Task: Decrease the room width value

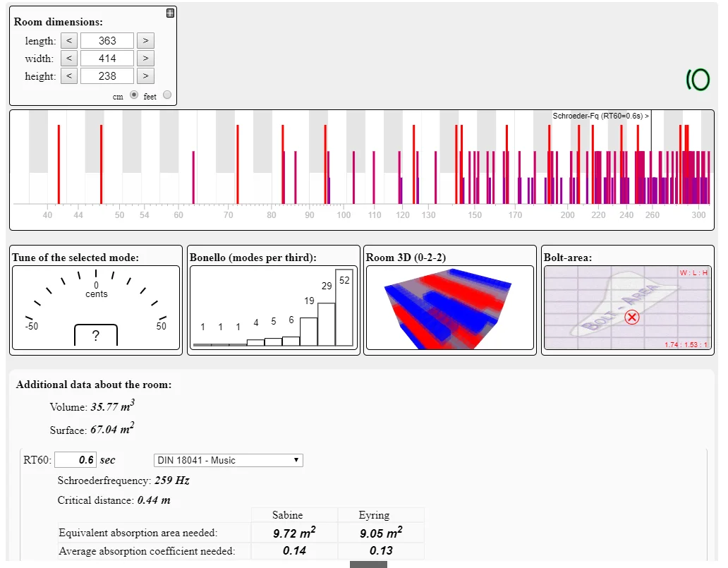Action: pos(68,59)
